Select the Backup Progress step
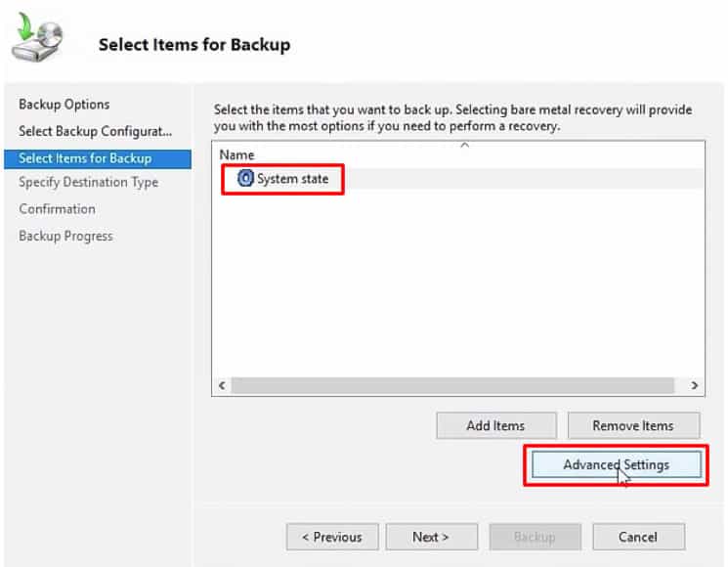The height and width of the screenshot is (567, 728). pyautogui.click(x=65, y=236)
